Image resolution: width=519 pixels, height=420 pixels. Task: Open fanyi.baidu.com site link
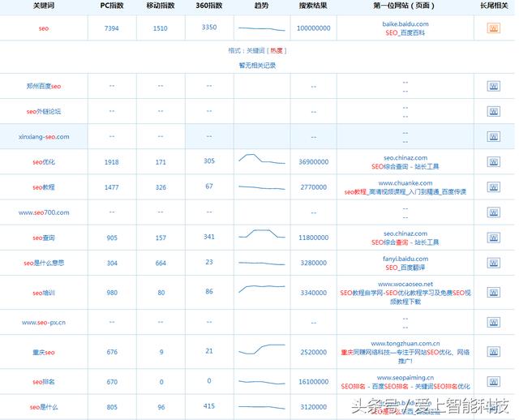(405, 259)
